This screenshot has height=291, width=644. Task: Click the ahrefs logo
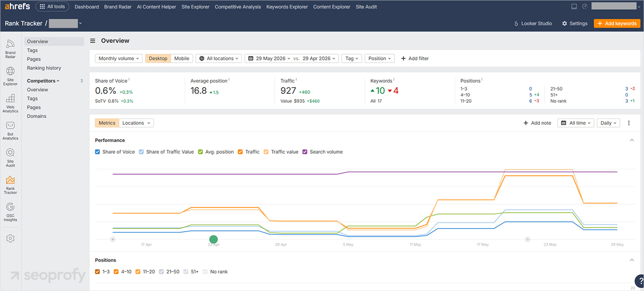[17, 7]
